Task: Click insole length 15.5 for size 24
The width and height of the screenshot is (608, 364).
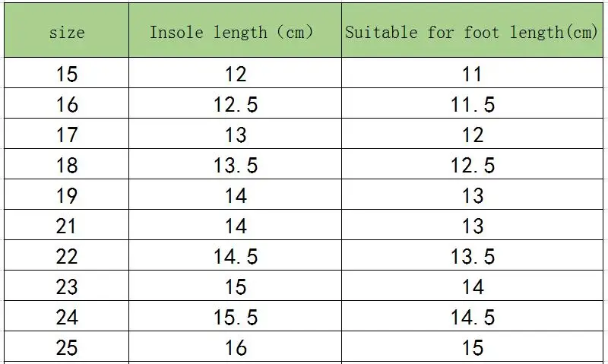Action: (x=236, y=318)
